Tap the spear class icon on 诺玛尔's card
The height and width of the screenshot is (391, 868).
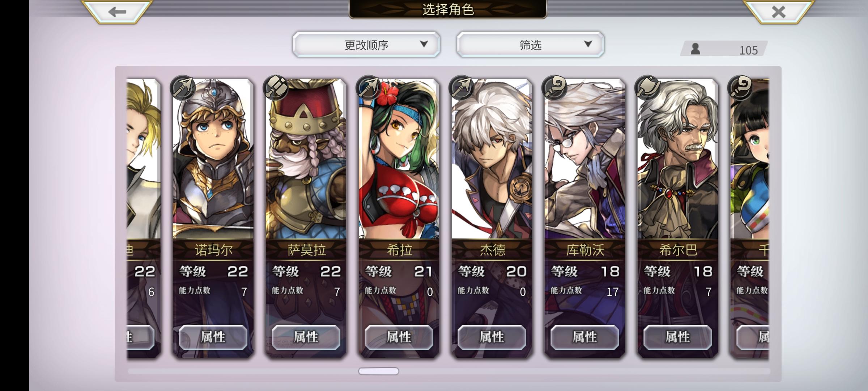click(183, 88)
